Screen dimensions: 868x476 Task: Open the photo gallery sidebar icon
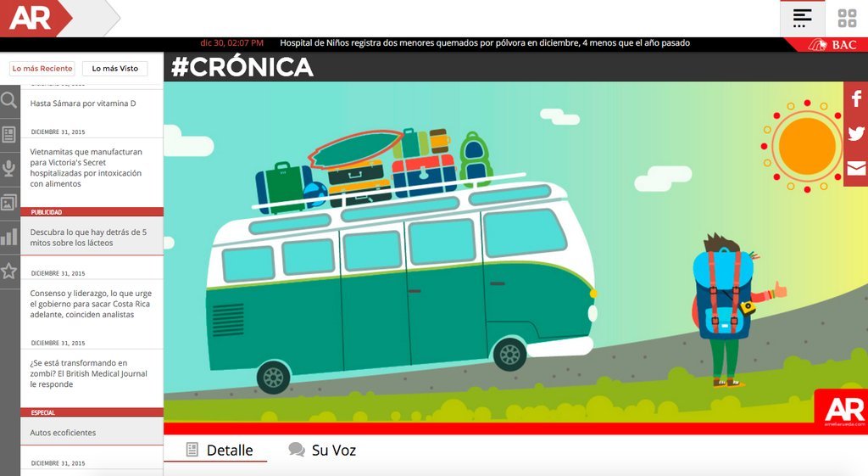coord(9,203)
